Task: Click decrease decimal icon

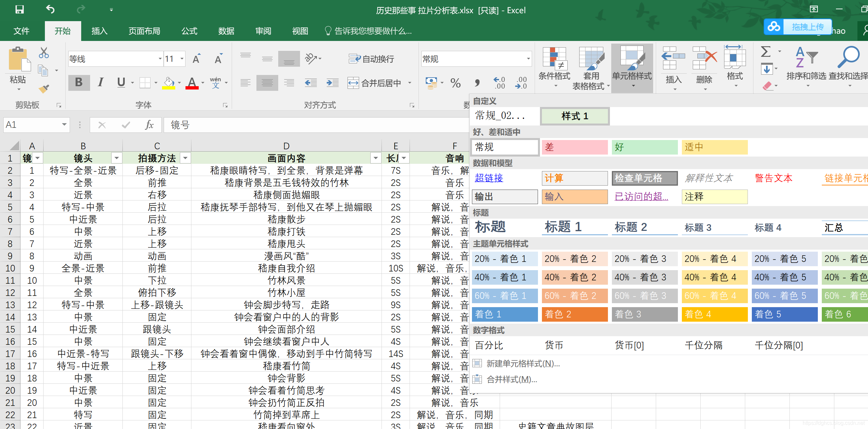Action: [521, 83]
